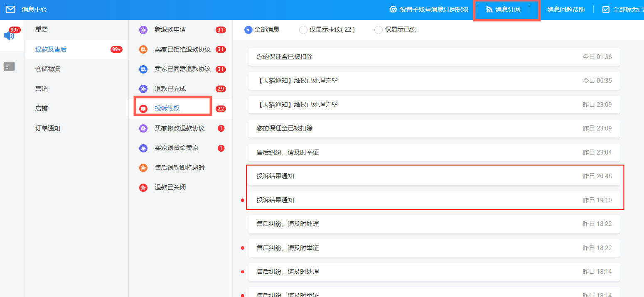Select 售后退款即将超时 subcategory
The height and width of the screenshot is (297, 644).
click(x=180, y=168)
